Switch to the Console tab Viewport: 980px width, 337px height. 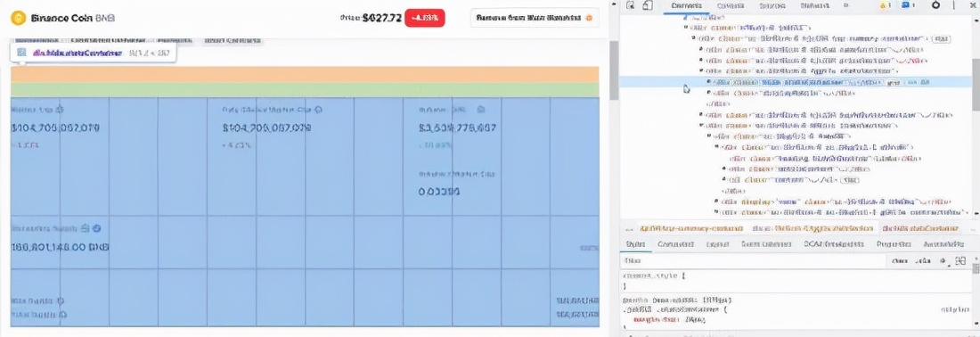[730, 5]
